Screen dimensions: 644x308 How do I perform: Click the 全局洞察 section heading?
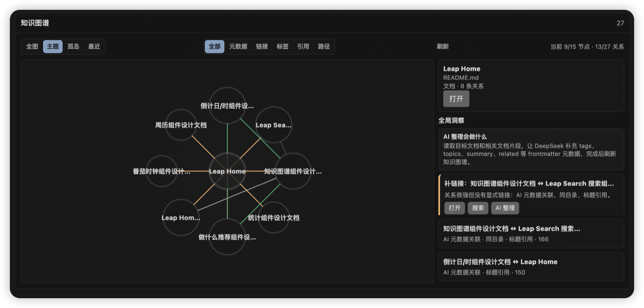[451, 120]
